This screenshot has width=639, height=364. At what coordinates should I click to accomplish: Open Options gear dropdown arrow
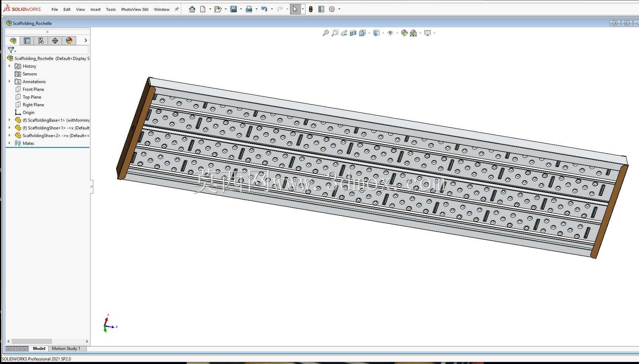[339, 9]
